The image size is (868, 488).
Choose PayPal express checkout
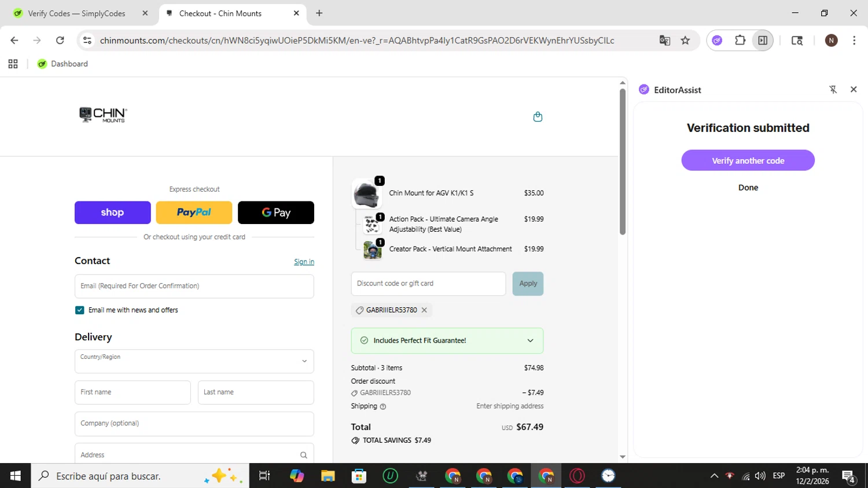point(194,212)
